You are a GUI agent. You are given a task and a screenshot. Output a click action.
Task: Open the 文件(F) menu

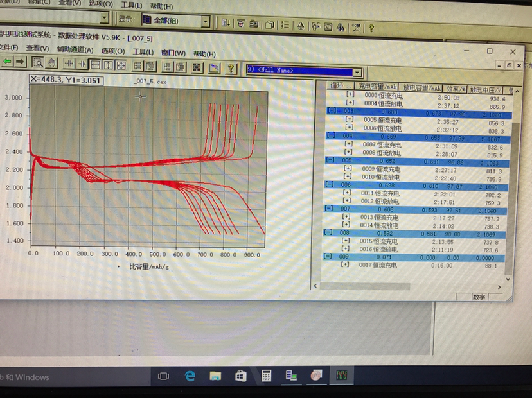(x=9, y=48)
